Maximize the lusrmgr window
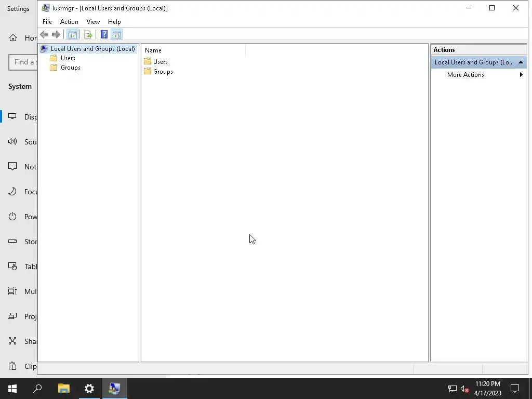The image size is (532, 399). click(x=492, y=8)
